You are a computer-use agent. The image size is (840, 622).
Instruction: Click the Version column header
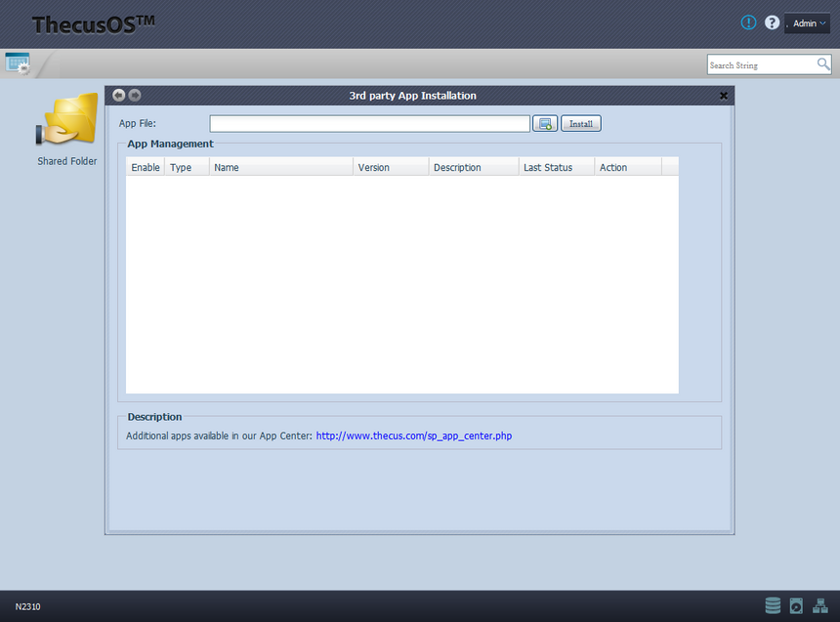(390, 167)
